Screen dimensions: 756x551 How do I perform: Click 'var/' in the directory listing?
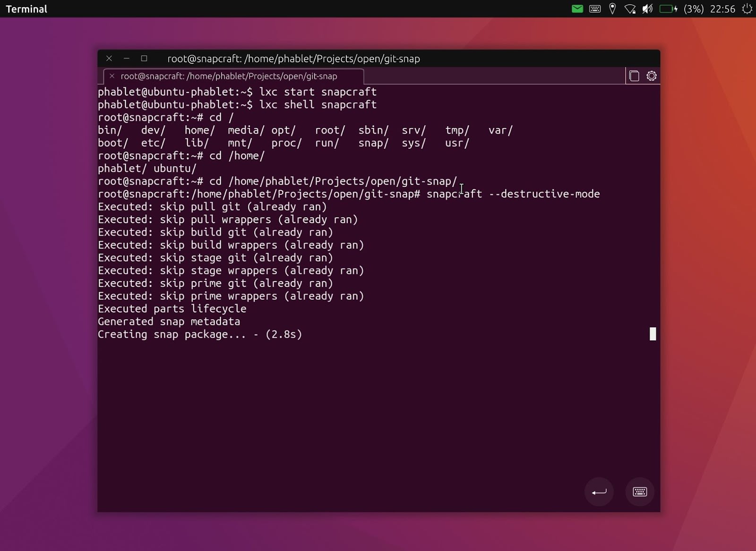pyautogui.click(x=500, y=130)
